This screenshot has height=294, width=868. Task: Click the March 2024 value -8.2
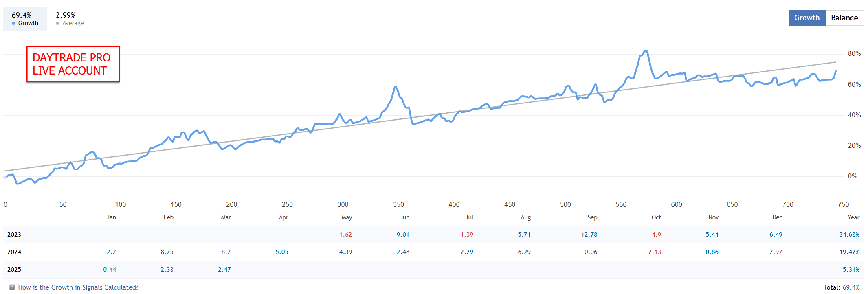coord(225,252)
